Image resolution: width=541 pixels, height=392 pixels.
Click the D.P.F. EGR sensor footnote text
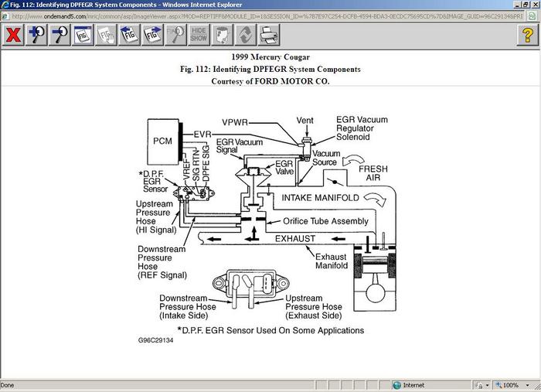tap(270, 331)
